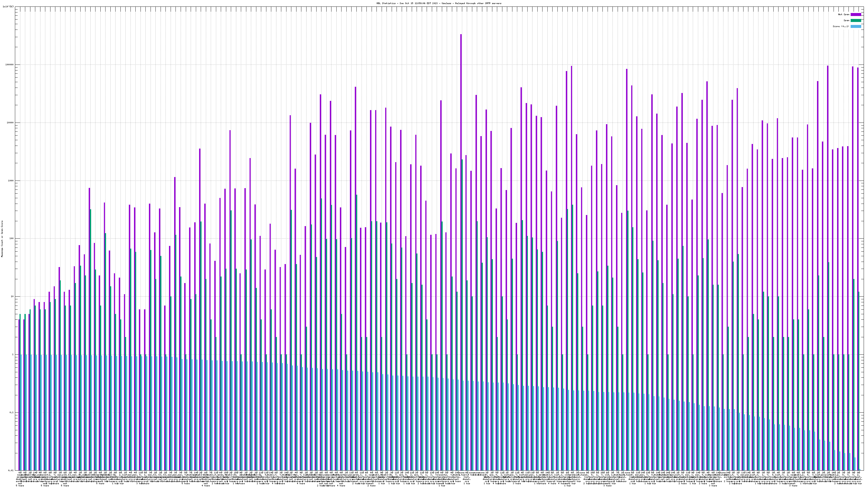The image size is (868, 488).
Task: Select the "Score (0..1)" legend label
Action: tap(841, 26)
